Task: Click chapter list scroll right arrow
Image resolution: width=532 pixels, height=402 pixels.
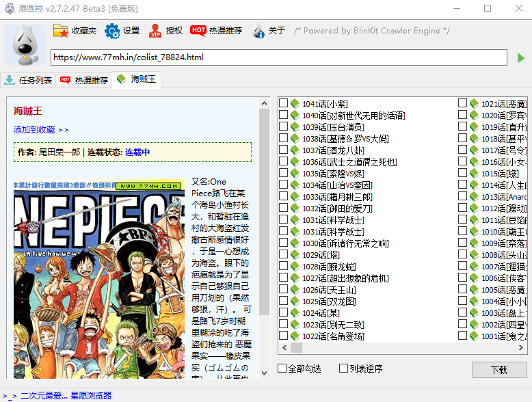Action: (x=521, y=347)
